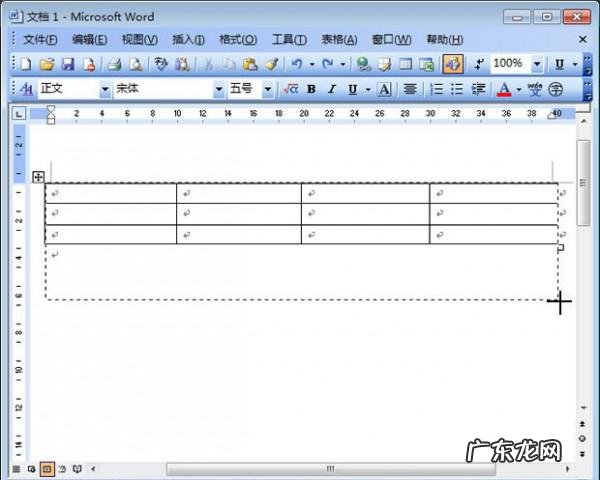Open a file with the folder icon
Image resolution: width=600 pixels, height=480 pixels.
coord(47,64)
